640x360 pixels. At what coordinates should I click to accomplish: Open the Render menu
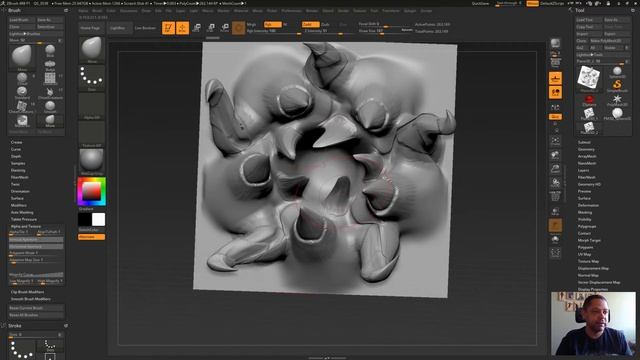(x=312, y=11)
